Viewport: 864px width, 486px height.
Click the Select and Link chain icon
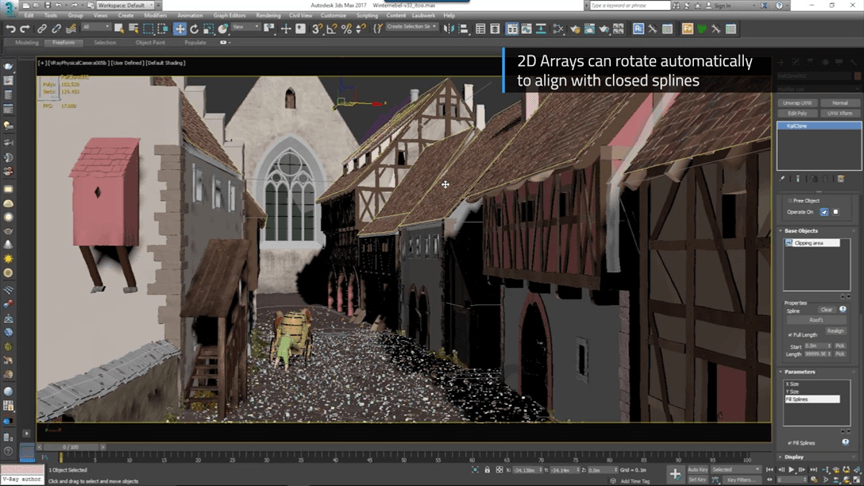tap(43, 29)
